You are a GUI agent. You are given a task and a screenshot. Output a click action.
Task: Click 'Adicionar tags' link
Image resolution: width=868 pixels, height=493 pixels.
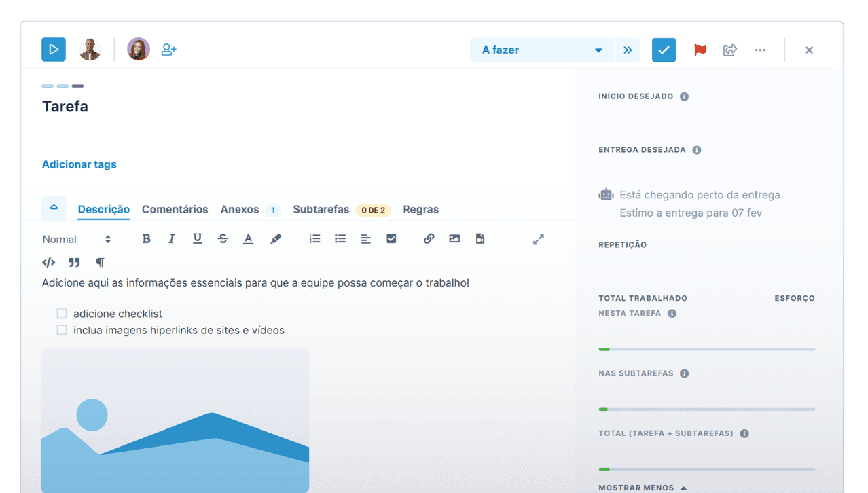click(79, 164)
